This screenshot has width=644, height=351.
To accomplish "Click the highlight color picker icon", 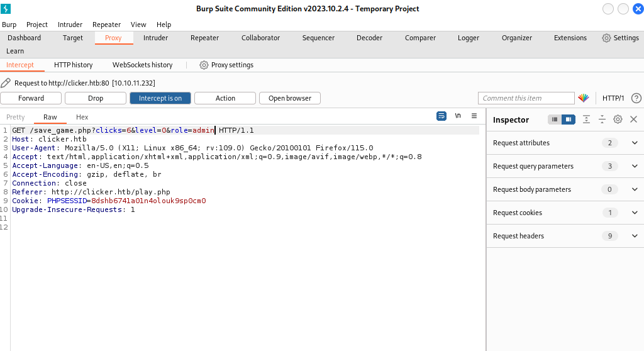I will tap(584, 98).
